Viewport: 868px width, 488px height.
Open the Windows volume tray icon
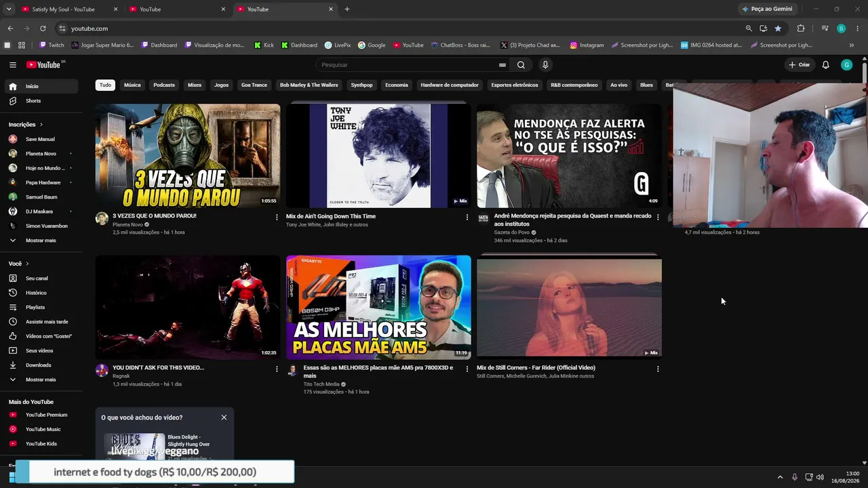(x=821, y=477)
